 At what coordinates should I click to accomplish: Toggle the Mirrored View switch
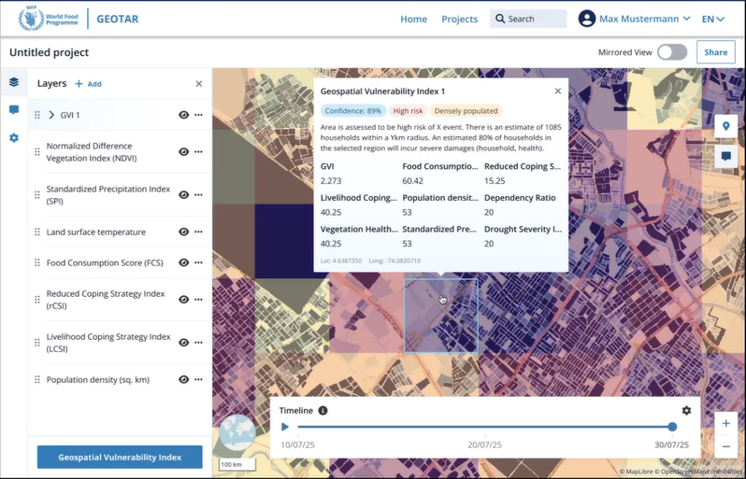click(x=672, y=52)
